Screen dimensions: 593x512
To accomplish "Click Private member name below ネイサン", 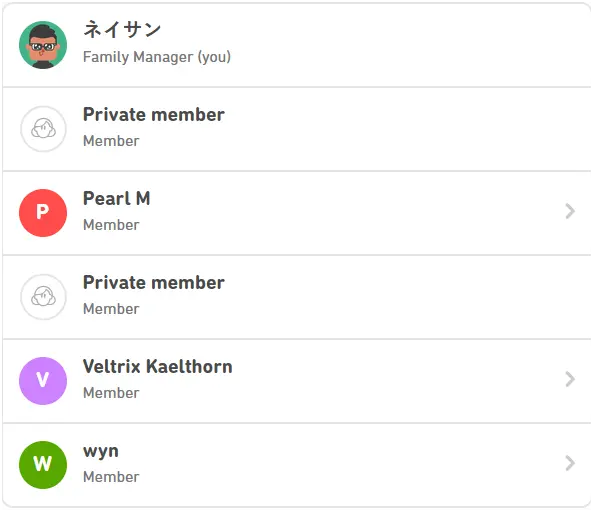I will (x=154, y=114).
